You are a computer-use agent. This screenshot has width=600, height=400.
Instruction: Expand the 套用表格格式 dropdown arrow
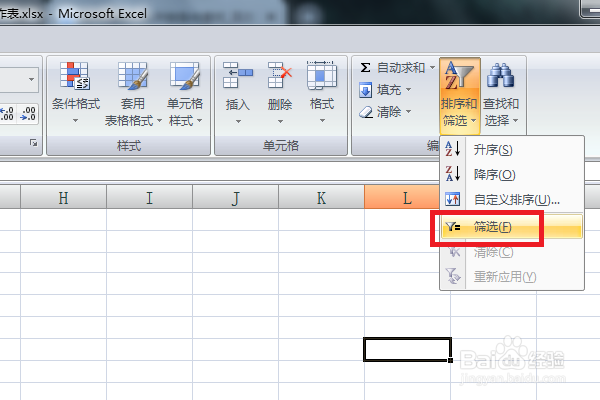(159, 121)
